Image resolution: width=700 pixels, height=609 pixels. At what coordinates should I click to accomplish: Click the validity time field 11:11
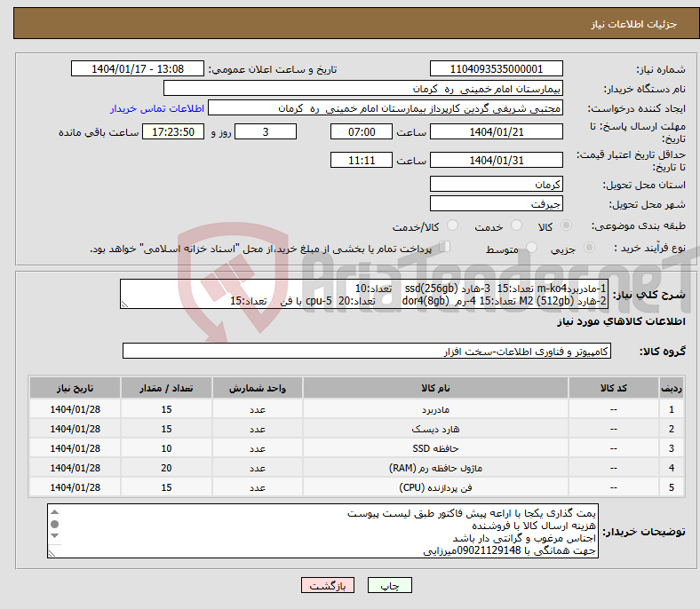[x=362, y=160]
